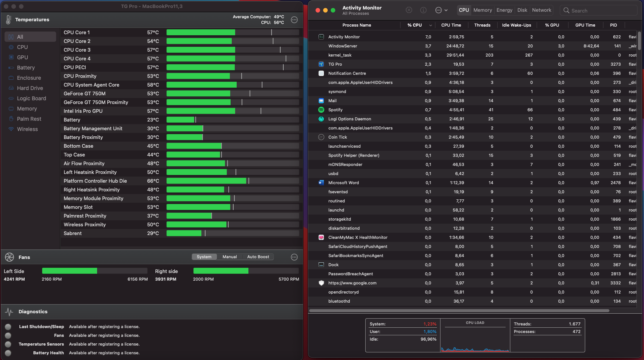Viewport: 644px width, 360px height.
Task: Switch to the CPU tab in Activity Monitor
Action: (464, 10)
